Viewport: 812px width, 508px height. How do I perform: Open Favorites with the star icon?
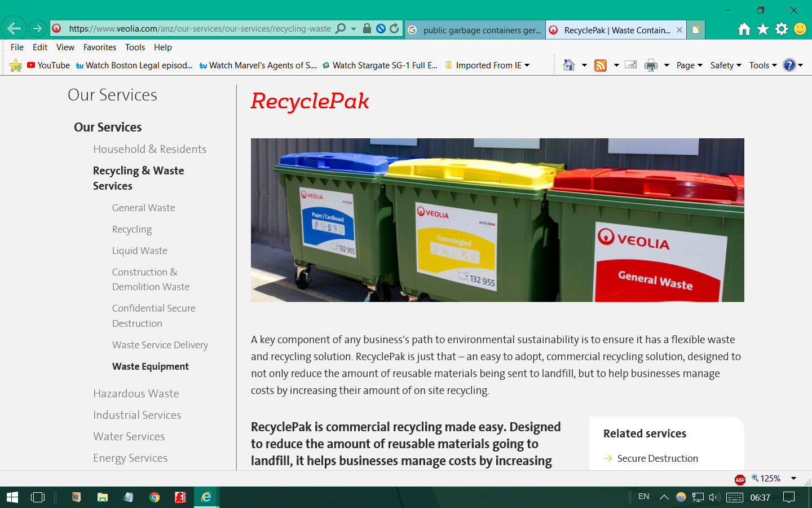pos(763,29)
